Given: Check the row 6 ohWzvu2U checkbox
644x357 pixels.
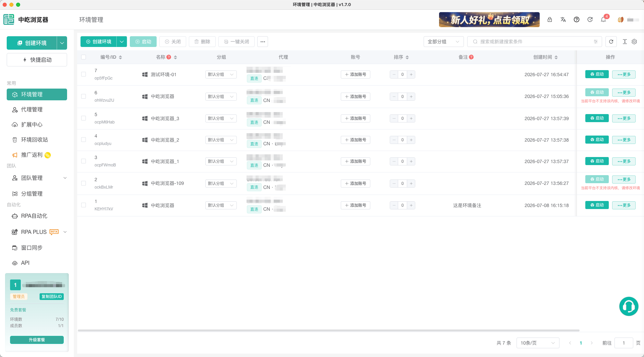Looking at the screenshot, I should click(x=84, y=96).
